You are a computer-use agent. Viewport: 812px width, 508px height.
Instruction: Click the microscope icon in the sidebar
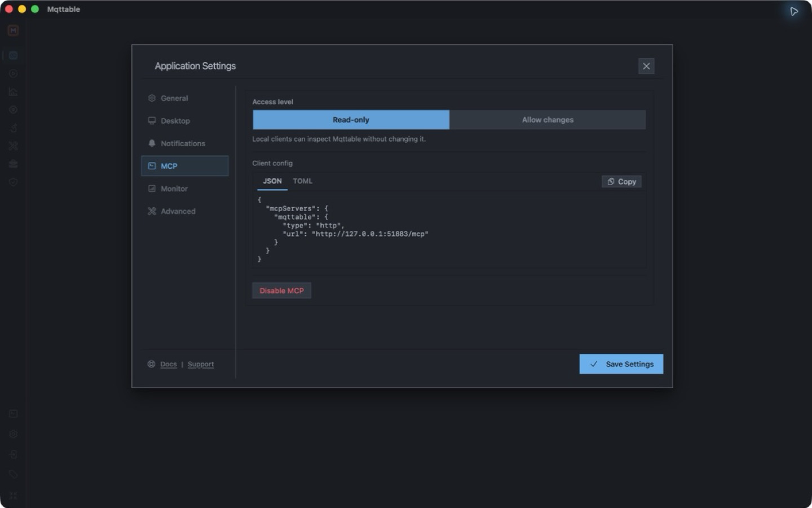point(13,128)
